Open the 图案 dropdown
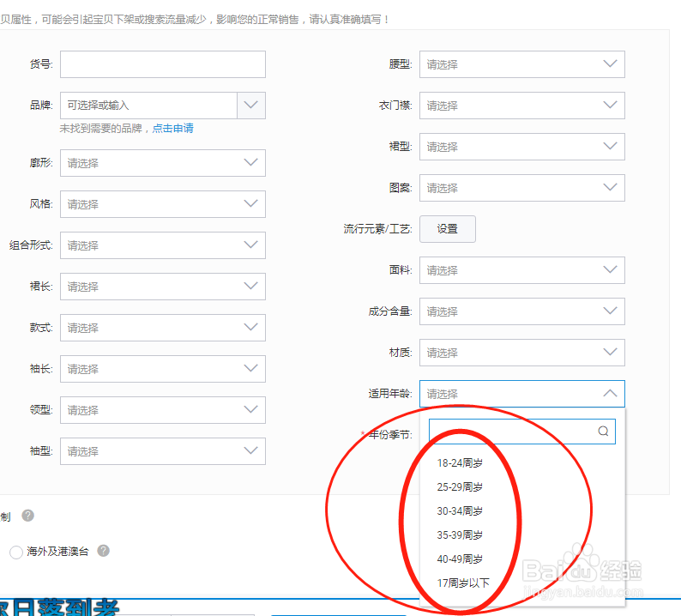The image size is (681, 616). coord(522,188)
